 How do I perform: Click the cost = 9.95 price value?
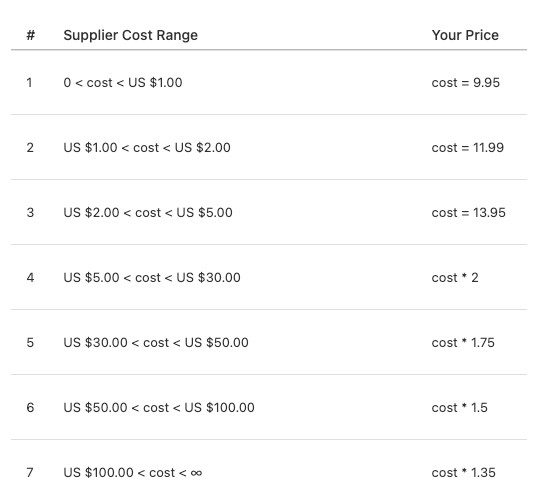[x=465, y=83]
